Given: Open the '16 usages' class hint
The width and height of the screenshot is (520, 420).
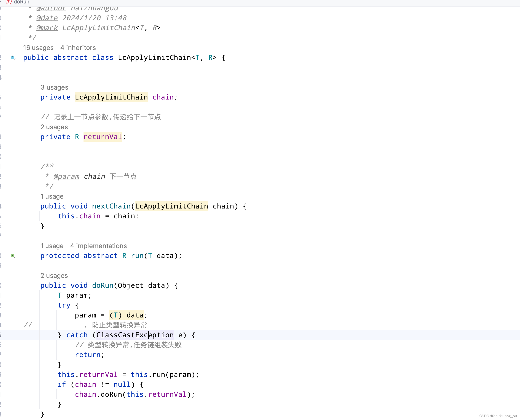Looking at the screenshot, I should (39, 48).
